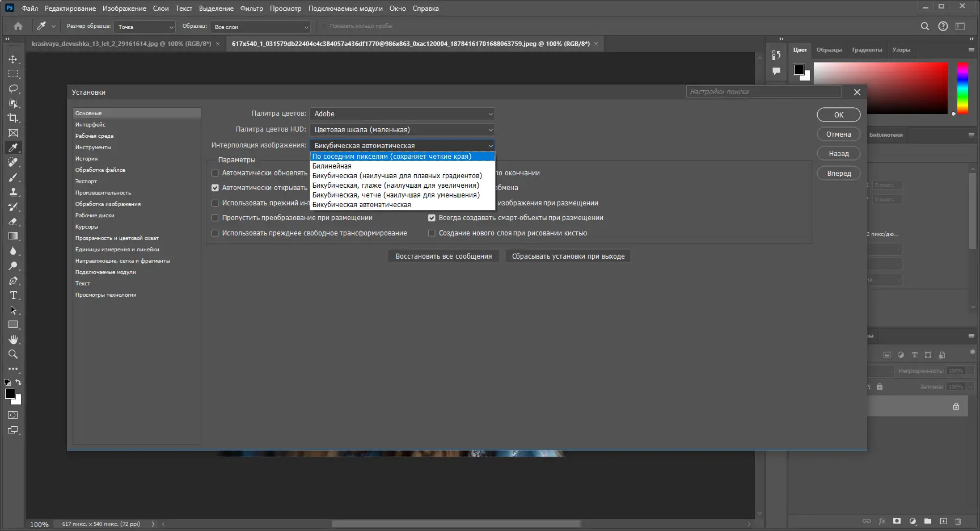The width and height of the screenshot is (980, 531).
Task: Click the 'Вперед' button
Action: click(x=839, y=174)
